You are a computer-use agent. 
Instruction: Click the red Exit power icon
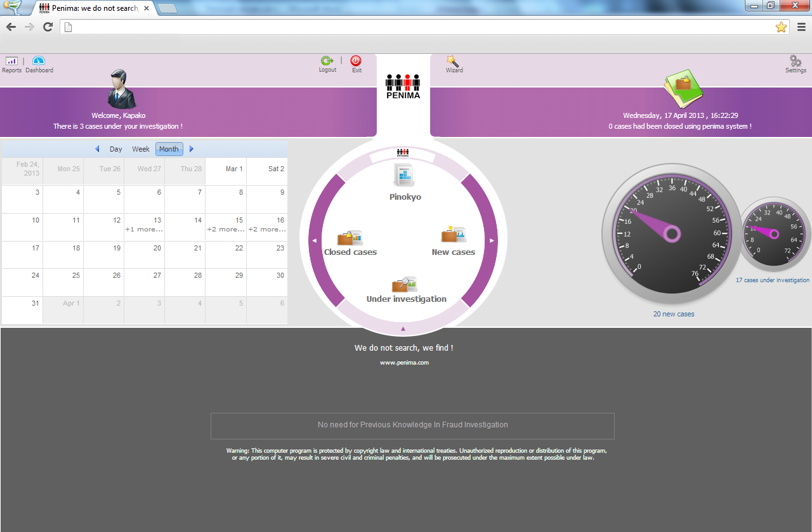pyautogui.click(x=356, y=61)
